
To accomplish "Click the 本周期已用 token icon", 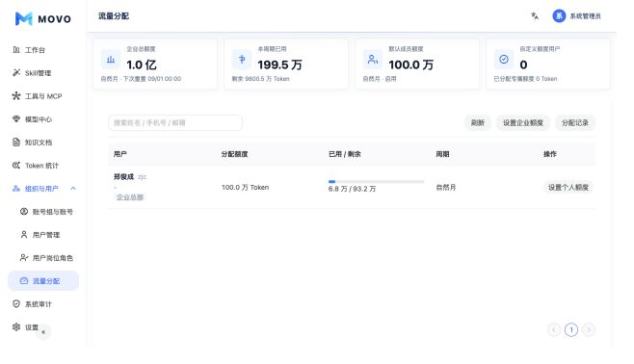I will (242, 60).
